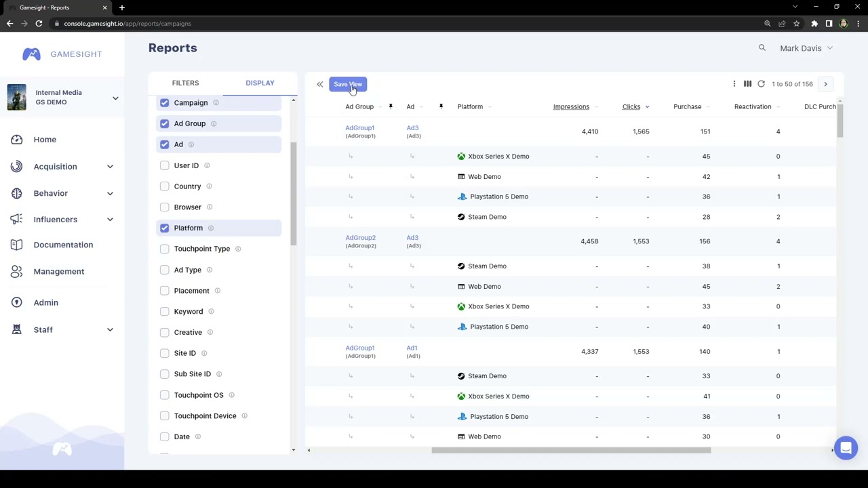Check the Sub Site ID checkbox
Image resolution: width=868 pixels, height=488 pixels.
pos(164,374)
